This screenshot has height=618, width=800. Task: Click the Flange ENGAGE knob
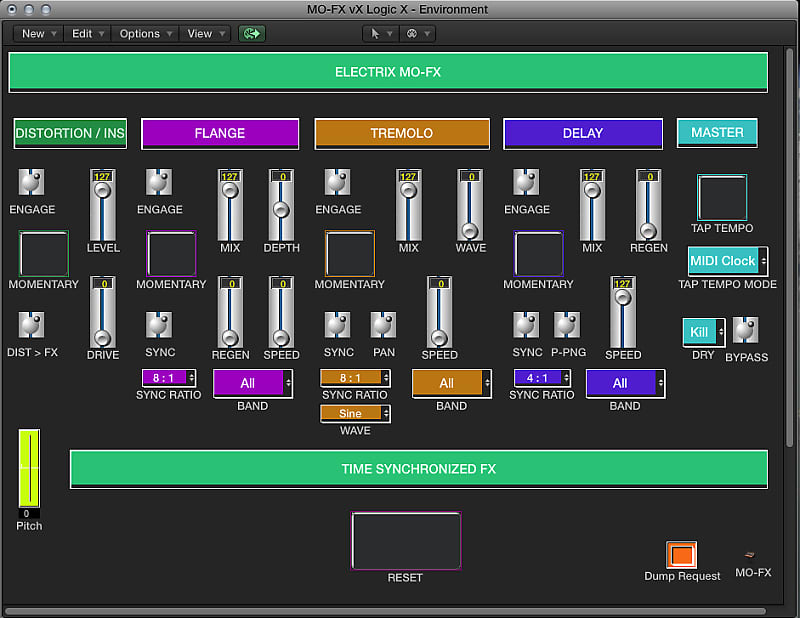(x=158, y=184)
